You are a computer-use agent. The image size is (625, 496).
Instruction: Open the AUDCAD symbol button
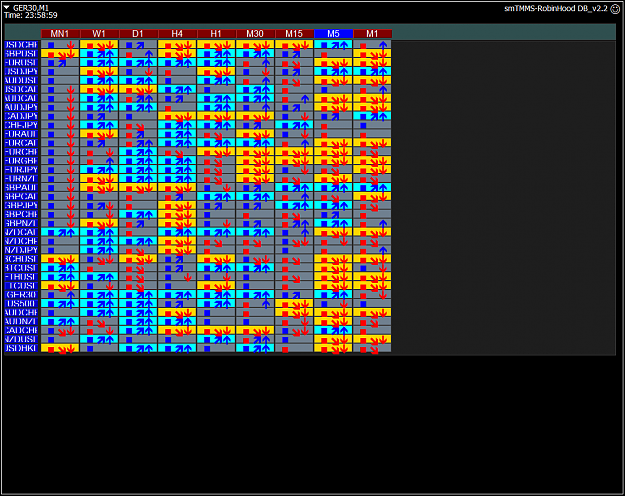tap(22, 98)
